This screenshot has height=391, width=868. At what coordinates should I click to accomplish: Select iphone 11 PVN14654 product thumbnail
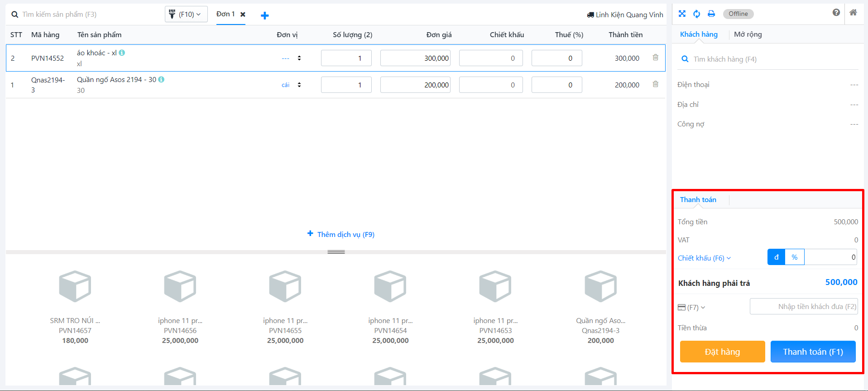pos(390,286)
